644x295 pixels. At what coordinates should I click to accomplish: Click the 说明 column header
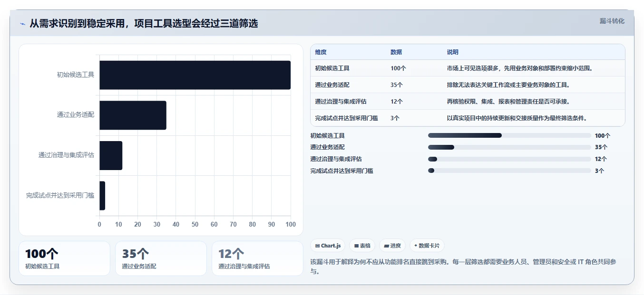pos(452,52)
